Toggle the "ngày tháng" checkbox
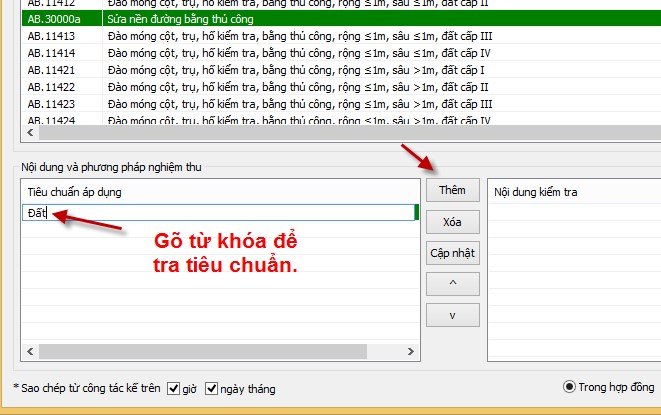Image resolution: width=661 pixels, height=415 pixels. (211, 388)
